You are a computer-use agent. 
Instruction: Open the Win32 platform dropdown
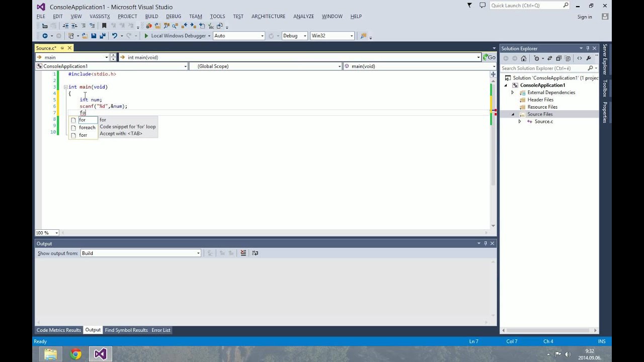coord(351,36)
